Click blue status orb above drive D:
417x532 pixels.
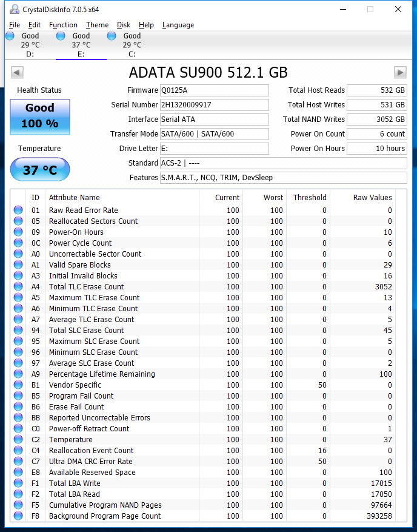10,36
